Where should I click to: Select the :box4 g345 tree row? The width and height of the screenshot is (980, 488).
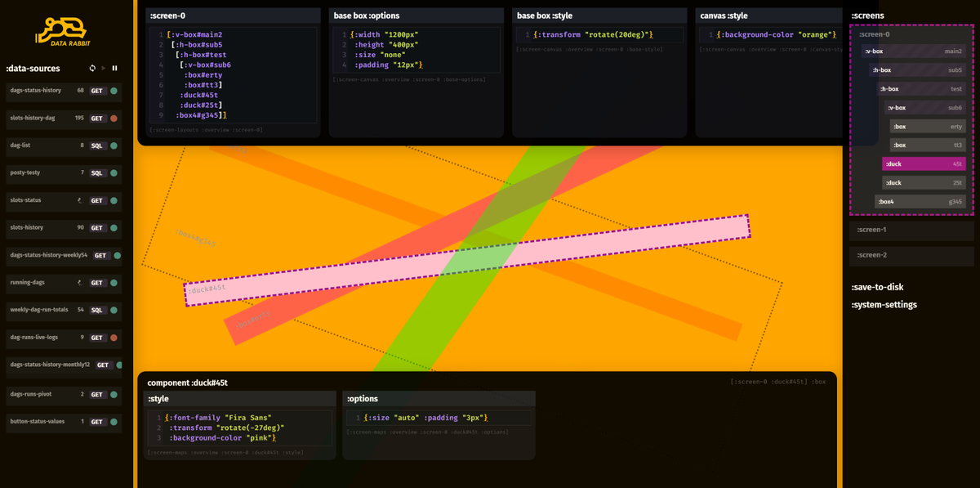tap(920, 201)
